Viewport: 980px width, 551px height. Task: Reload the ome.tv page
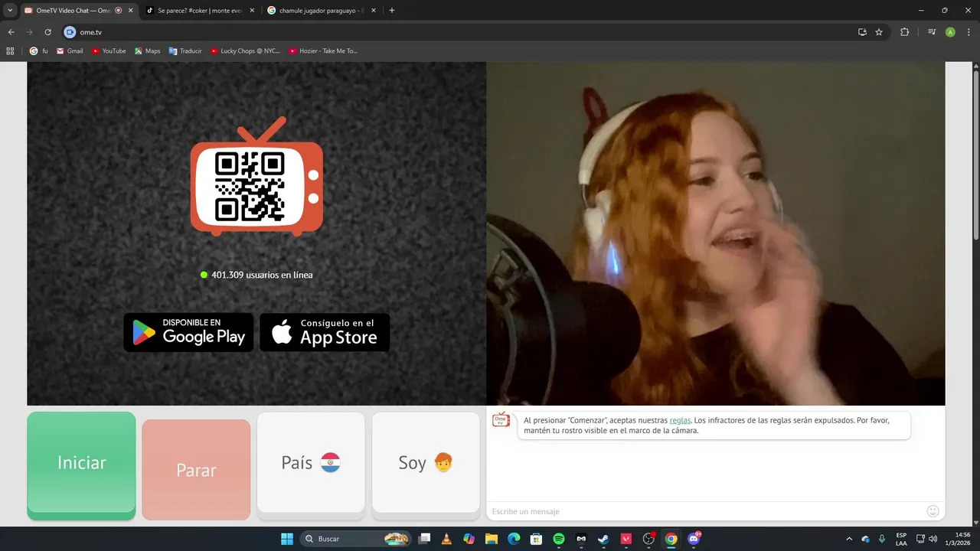click(x=47, y=32)
